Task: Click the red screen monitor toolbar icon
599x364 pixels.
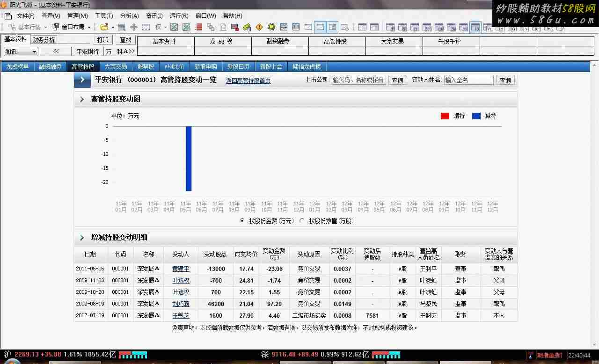Action: [235, 27]
